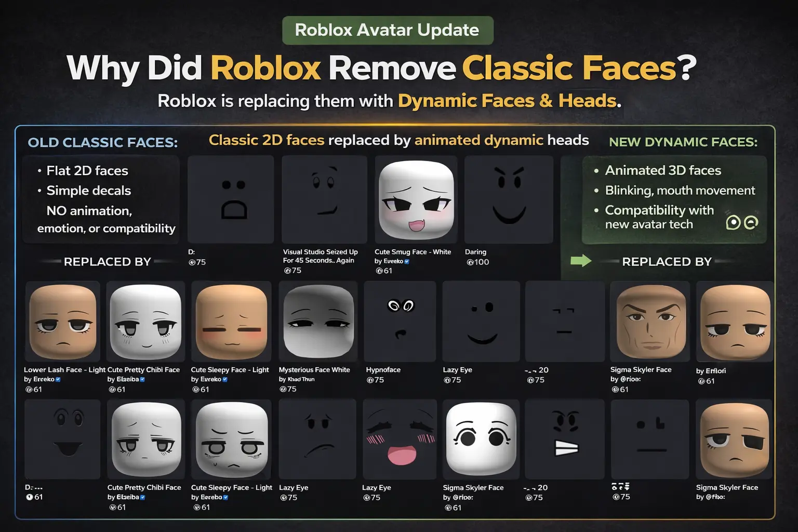Screen dimensions: 798x532
Task: Toggle the verified badge beside Elaeiba
Action: (x=143, y=379)
